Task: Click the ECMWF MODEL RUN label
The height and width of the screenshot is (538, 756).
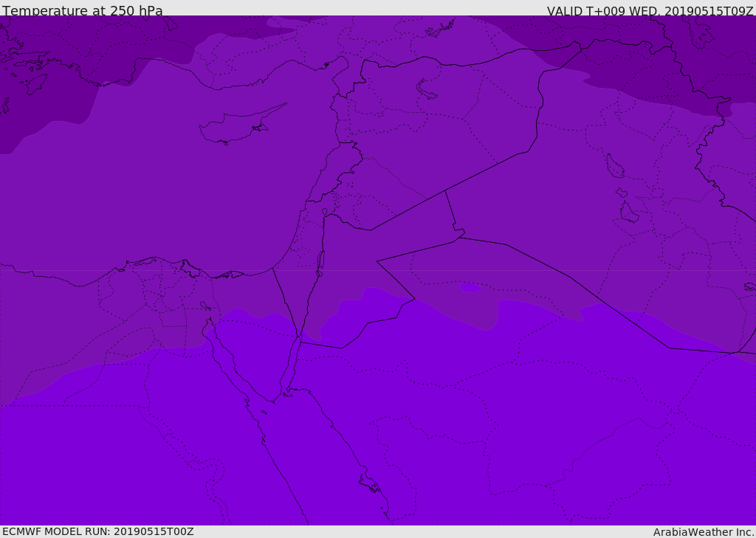Action: click(97, 531)
